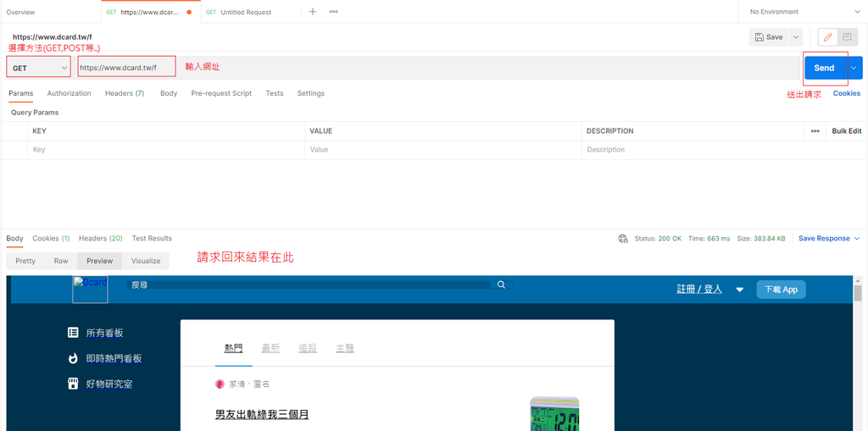Open the 所有看板 sidebar link
This screenshot has width=868, height=431.
tap(104, 333)
